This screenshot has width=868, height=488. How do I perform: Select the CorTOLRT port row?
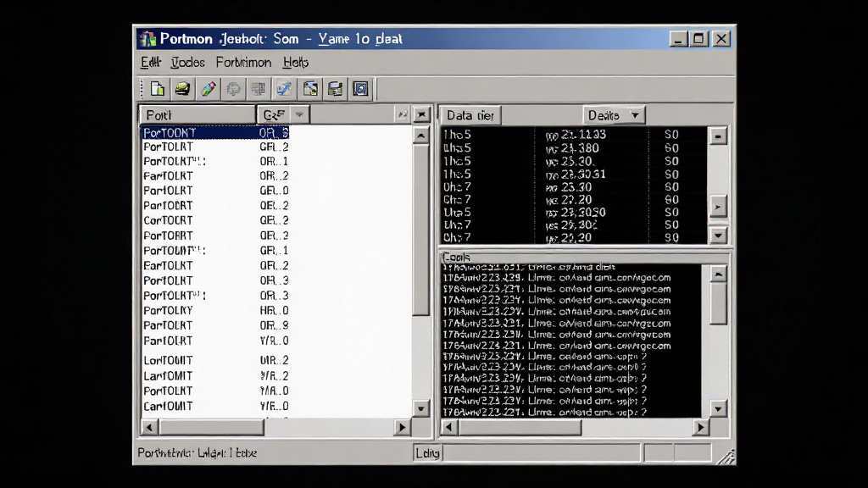215,220
